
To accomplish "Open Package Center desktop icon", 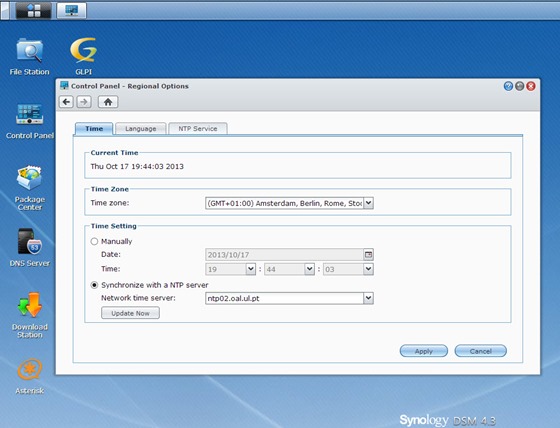I will click(30, 188).
